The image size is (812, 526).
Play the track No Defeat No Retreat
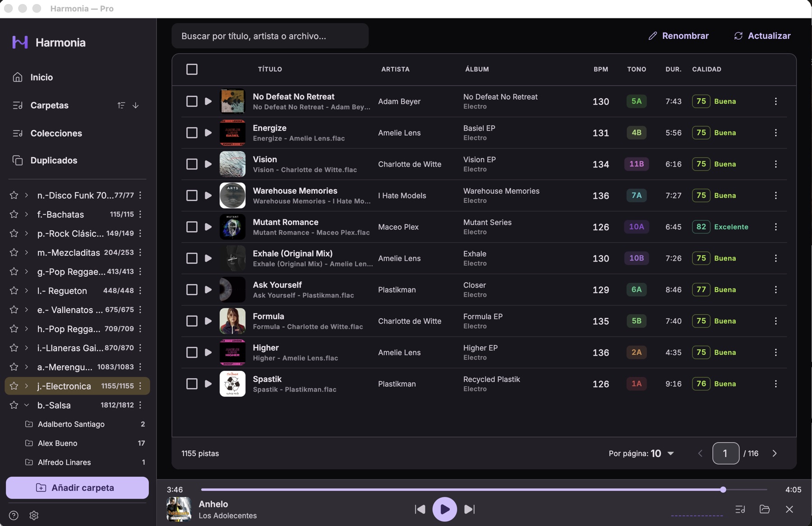pos(208,101)
